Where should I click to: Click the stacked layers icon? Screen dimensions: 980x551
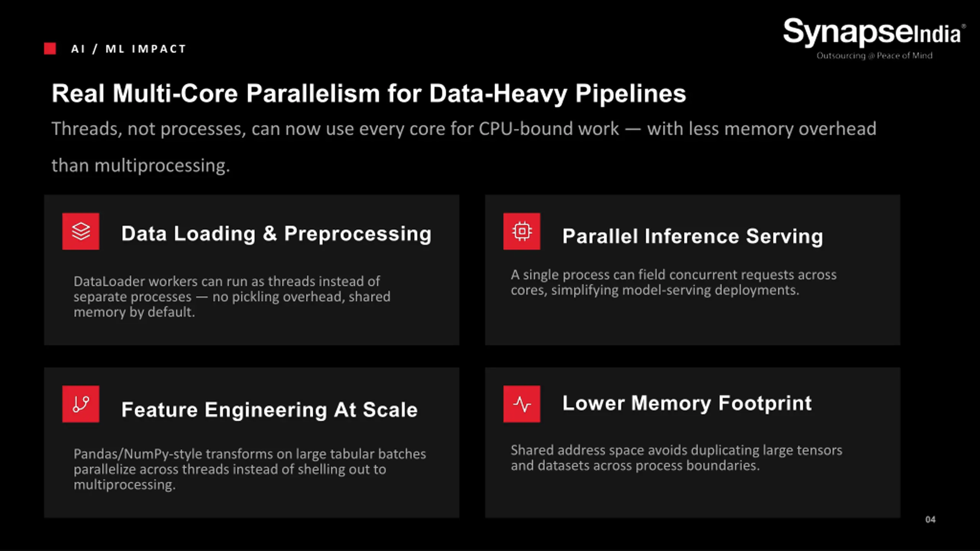click(81, 231)
